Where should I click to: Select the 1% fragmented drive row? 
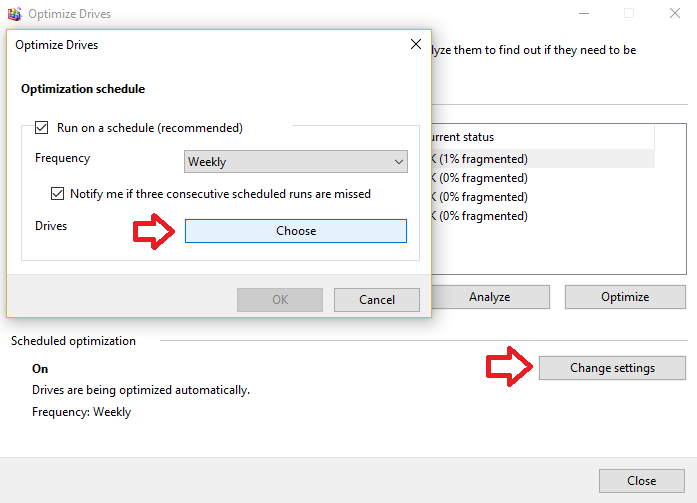coord(543,159)
